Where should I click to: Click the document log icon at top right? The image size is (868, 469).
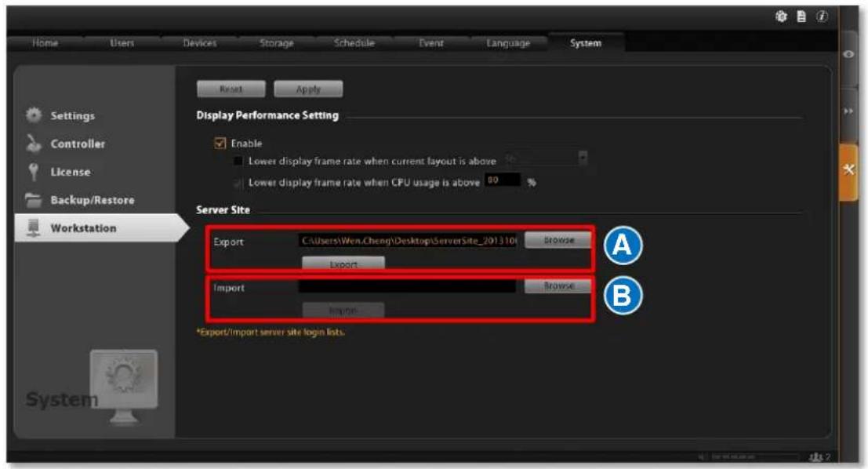[x=801, y=16]
